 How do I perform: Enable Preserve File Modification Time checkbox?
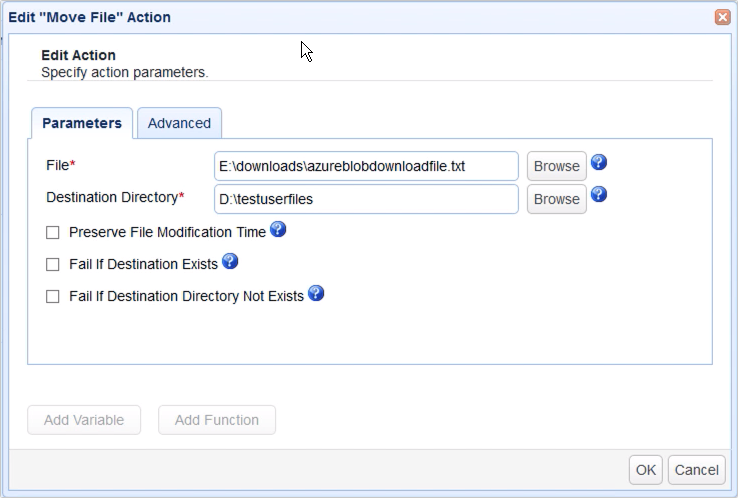coord(53,233)
